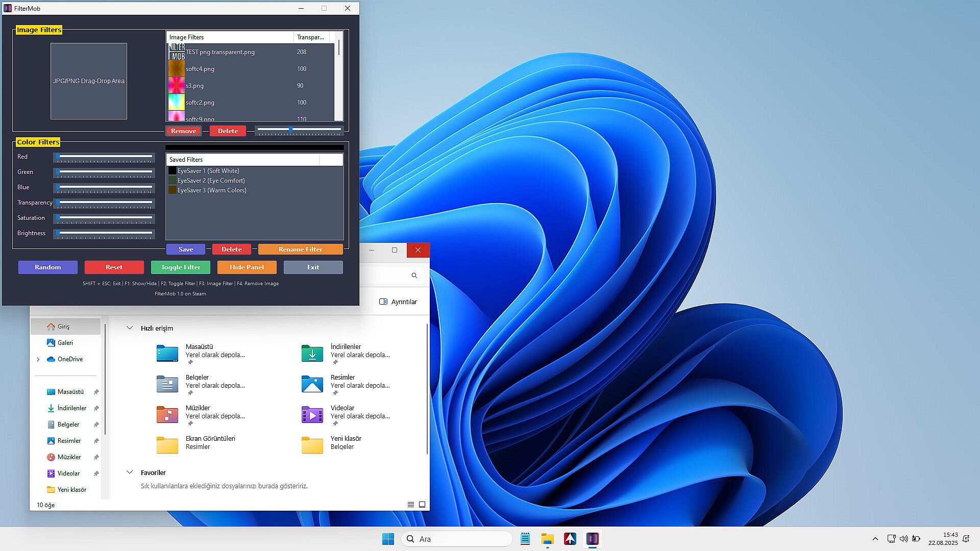
Task: Toggle the Ayrıntılar details pane
Action: (398, 302)
